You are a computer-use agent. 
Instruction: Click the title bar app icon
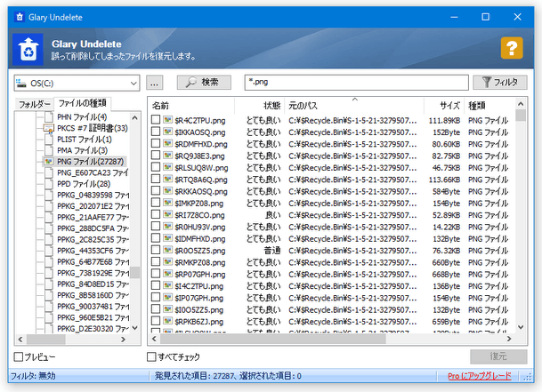click(x=20, y=17)
